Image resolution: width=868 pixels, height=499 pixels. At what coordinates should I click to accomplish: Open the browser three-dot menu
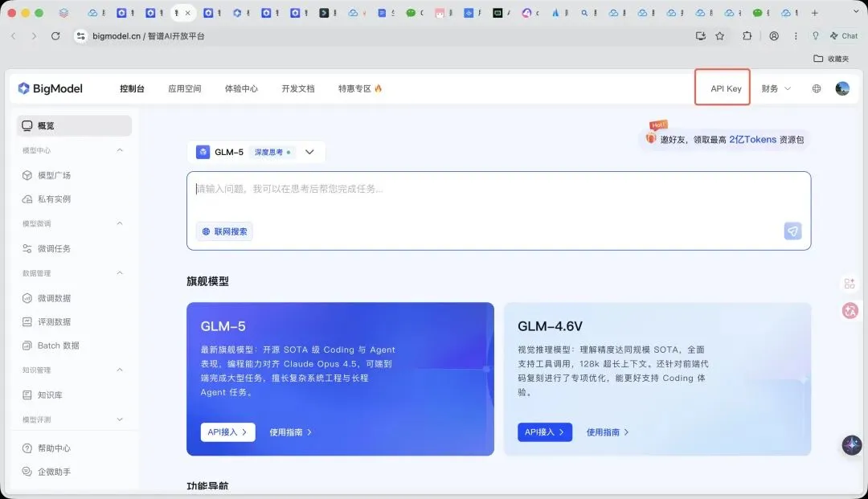(x=796, y=36)
